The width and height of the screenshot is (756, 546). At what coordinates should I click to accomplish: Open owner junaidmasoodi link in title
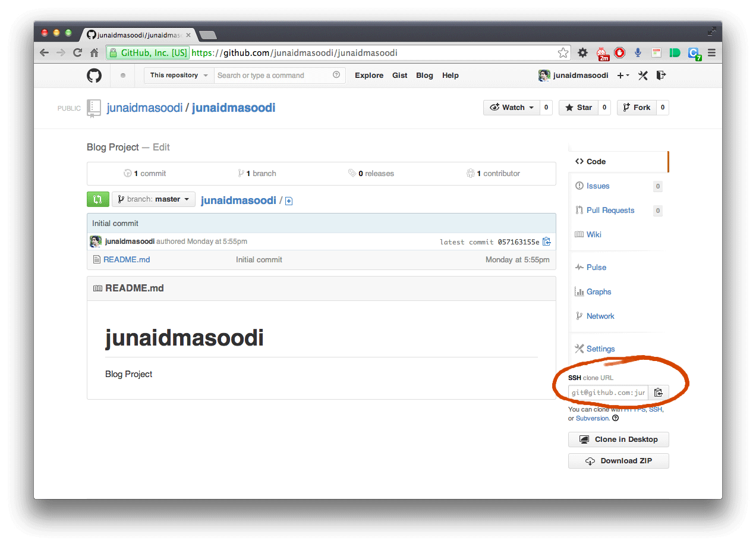tap(144, 108)
